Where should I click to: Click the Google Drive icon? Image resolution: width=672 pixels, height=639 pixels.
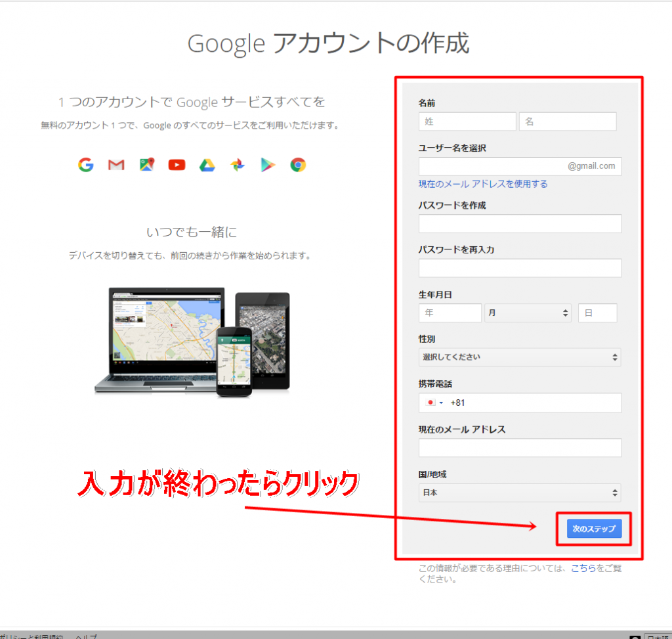[207, 165]
